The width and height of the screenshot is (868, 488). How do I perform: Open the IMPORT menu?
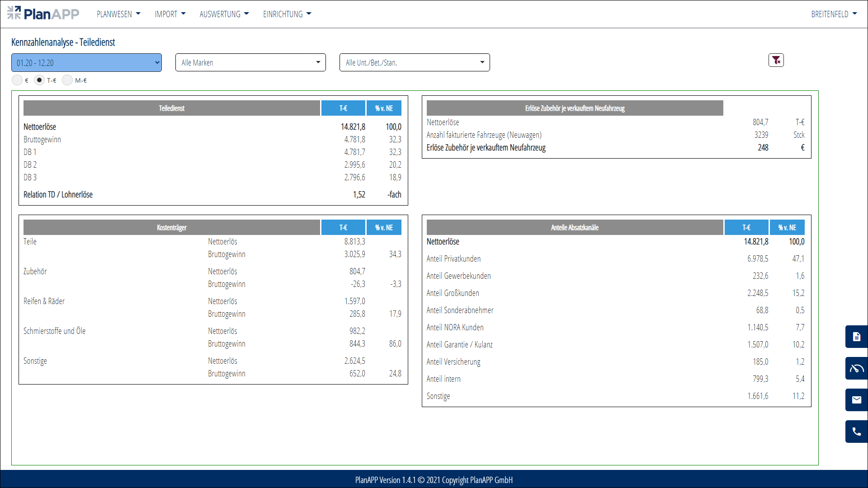click(x=170, y=14)
